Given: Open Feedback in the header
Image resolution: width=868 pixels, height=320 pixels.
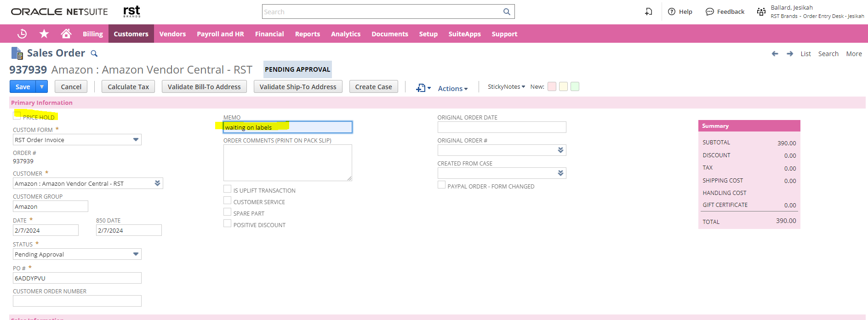Looking at the screenshot, I should click(725, 11).
